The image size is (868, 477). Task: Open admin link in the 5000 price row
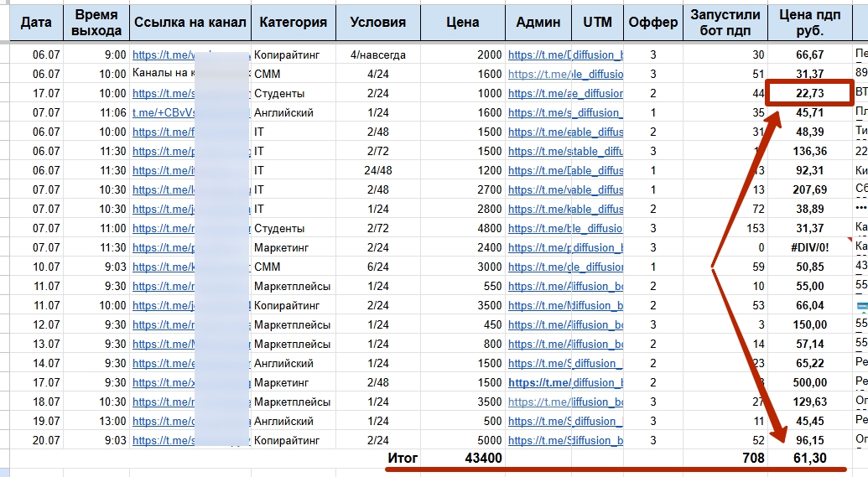pos(539,440)
